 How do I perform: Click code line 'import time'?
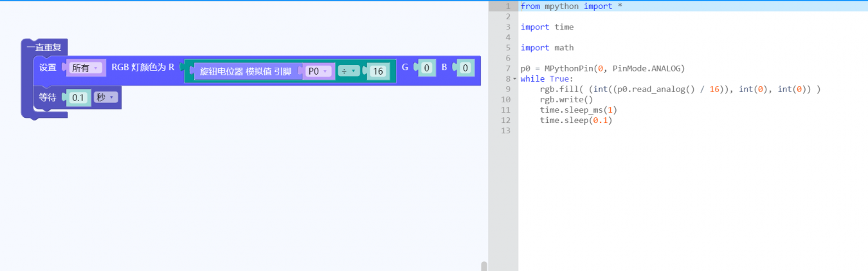[x=547, y=27]
